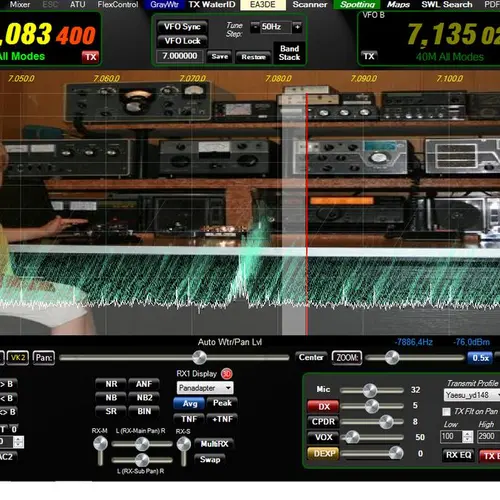Open the Transmit Profile dropdown
This screenshot has width=500, height=500.
coord(472,395)
